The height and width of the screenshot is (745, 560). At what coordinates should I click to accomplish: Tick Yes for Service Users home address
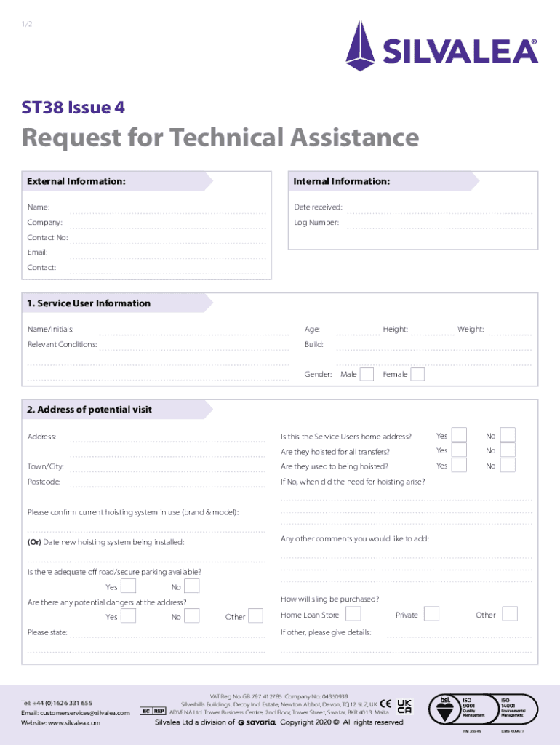[459, 435]
